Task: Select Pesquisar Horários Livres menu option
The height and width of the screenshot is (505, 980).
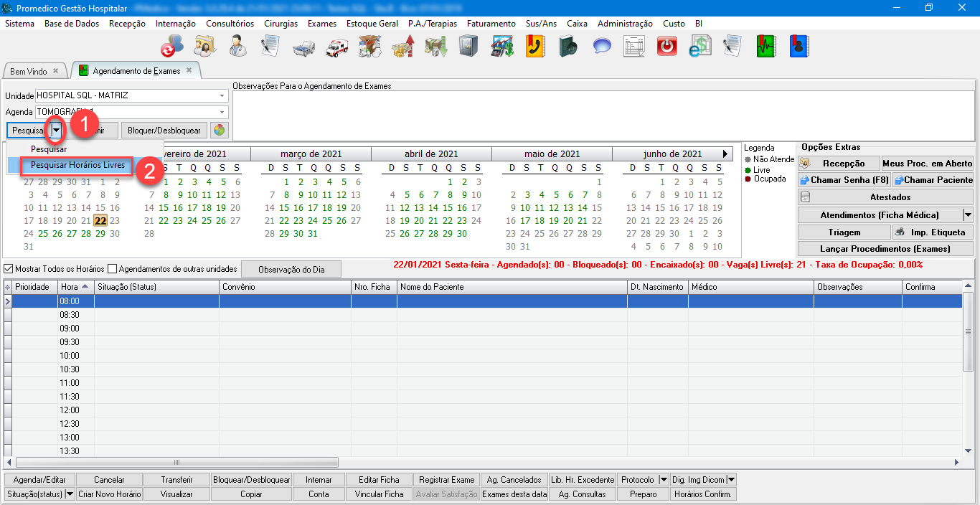Action: click(77, 165)
